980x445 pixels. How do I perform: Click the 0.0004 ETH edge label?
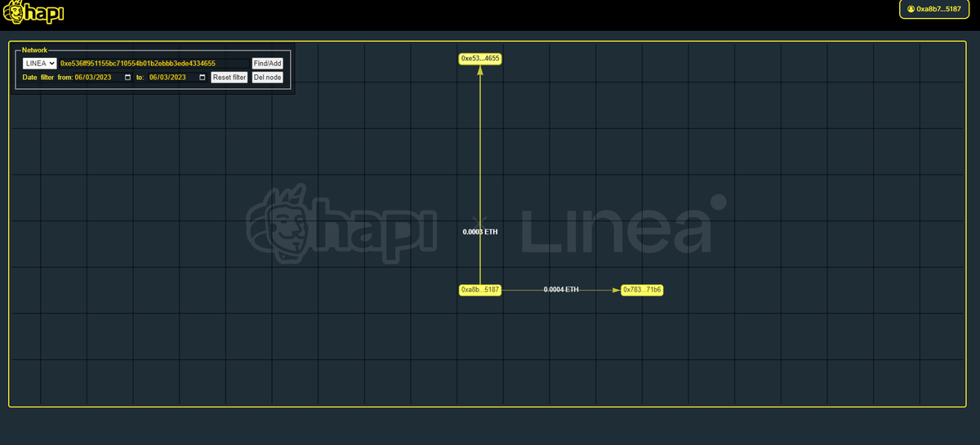561,290
